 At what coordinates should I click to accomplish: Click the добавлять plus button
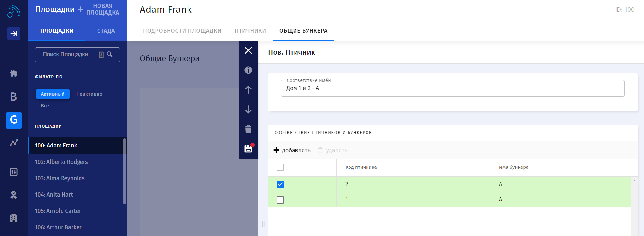(292, 150)
